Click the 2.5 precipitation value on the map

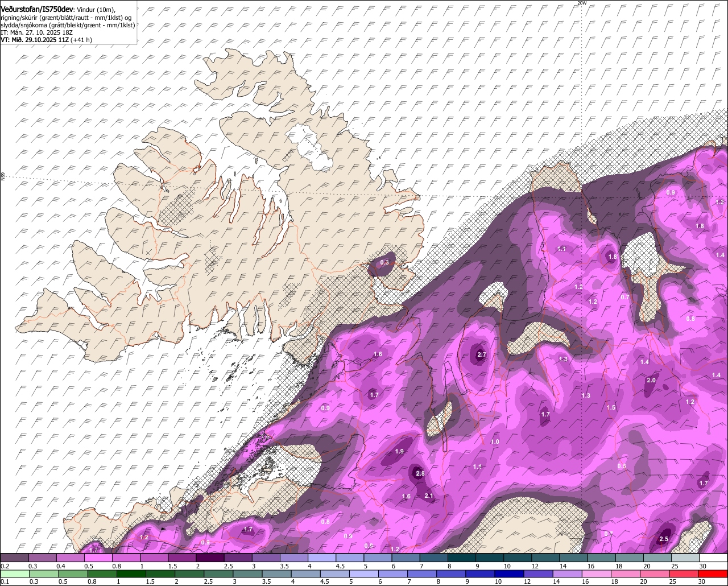663,539
